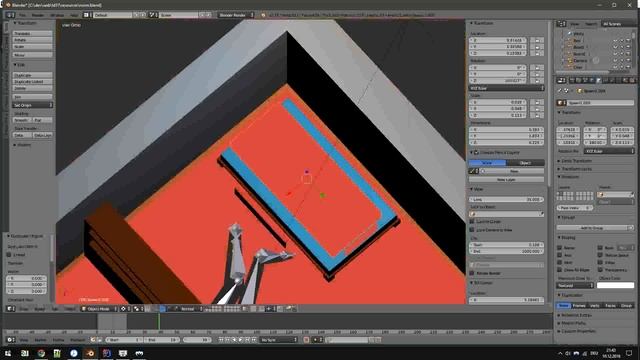
Task: Click the Smooth shading button
Action: (x=22, y=120)
